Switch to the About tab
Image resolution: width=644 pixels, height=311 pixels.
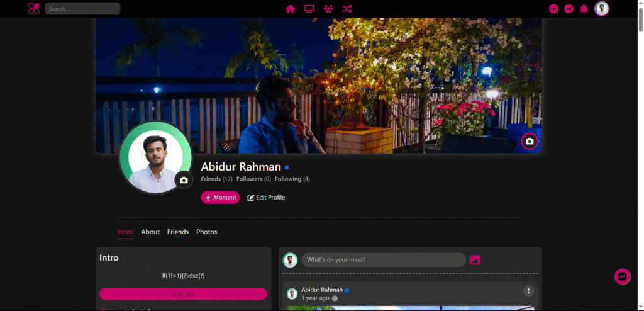(x=150, y=232)
